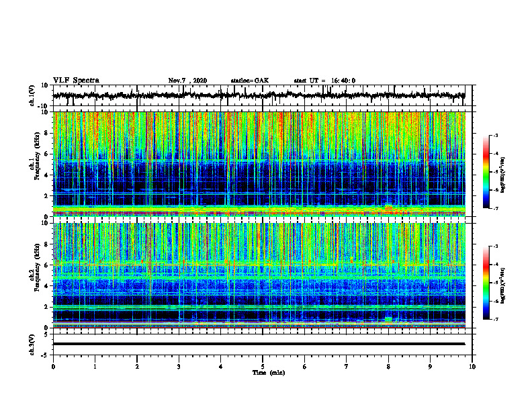532x411 pixels.
Task: Click the thick black ch.3 voltage trace line
Action: [x=259, y=344]
